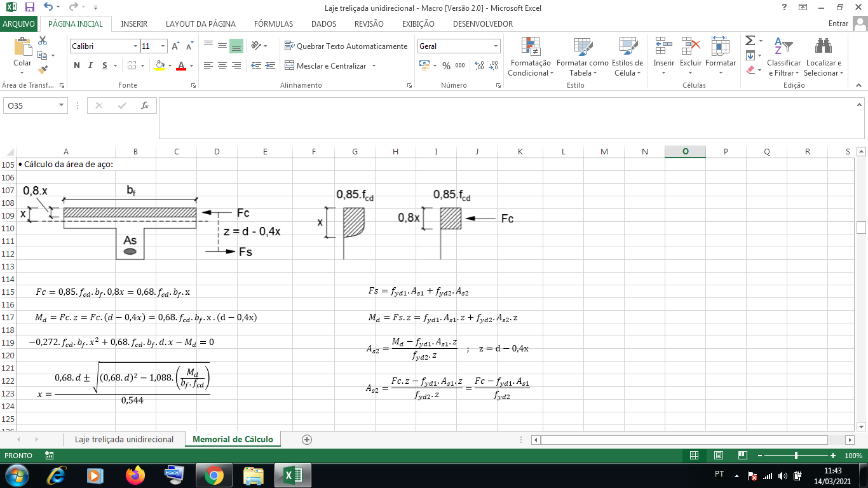Open the font size 11 dropdown
Viewport: 868px width, 488px height.
click(x=163, y=46)
